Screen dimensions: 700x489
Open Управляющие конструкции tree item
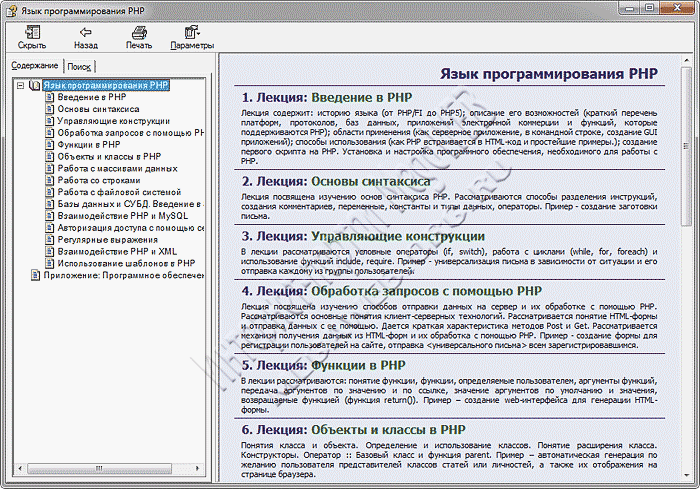pyautogui.click(x=113, y=121)
